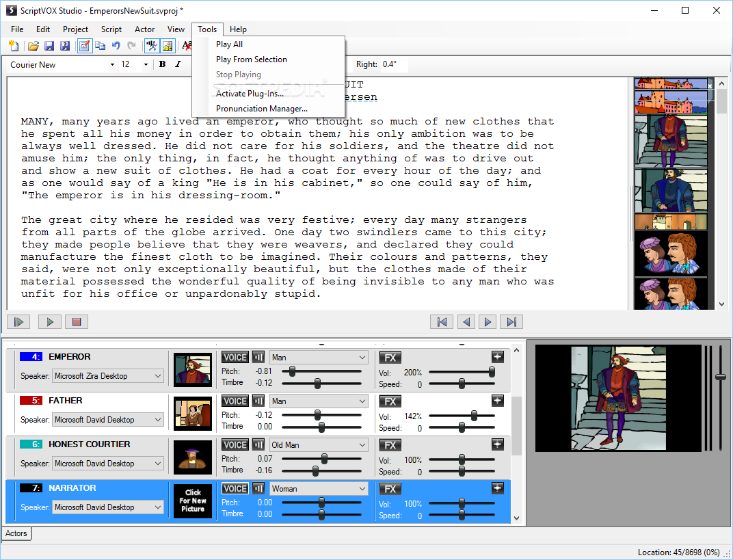
Task: Create a new project with the New icon
Action: coord(14,46)
